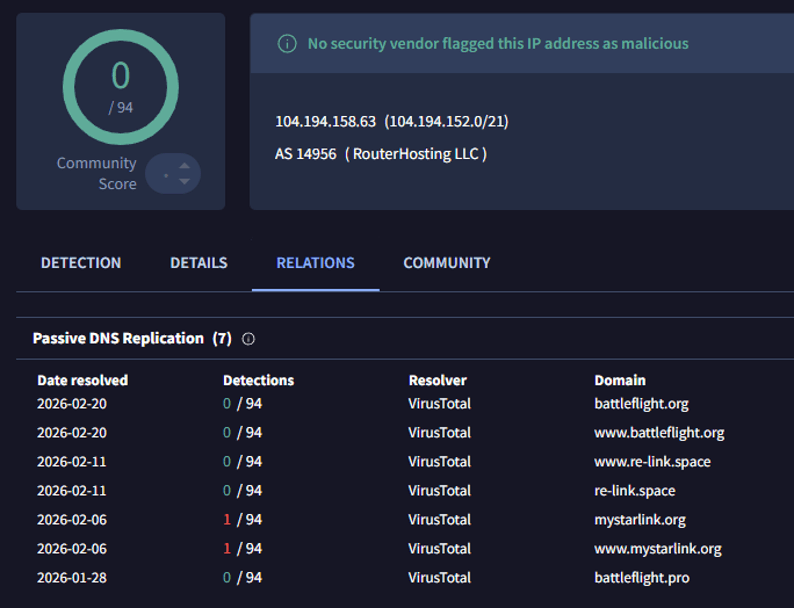Go to the Community tab
Image resolution: width=794 pixels, height=608 pixels.
[x=446, y=263]
